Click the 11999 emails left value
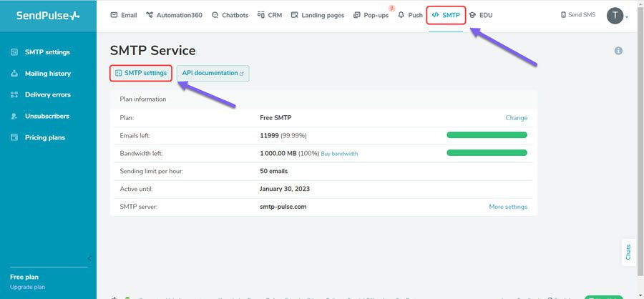Screen dimensions: 644x299 click(x=269, y=135)
